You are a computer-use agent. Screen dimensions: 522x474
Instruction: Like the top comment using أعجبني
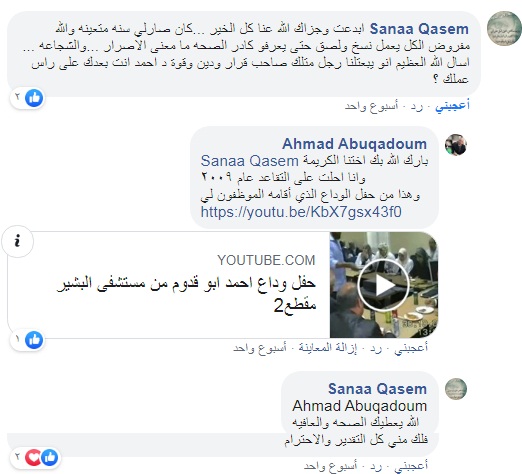click(452, 106)
